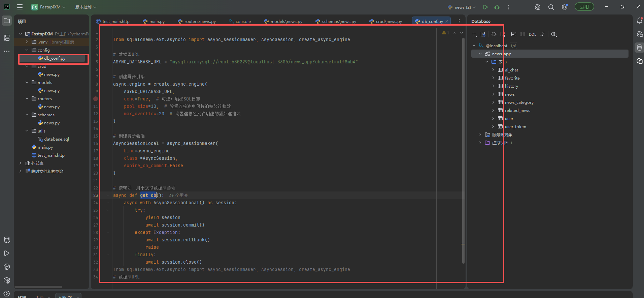The height and width of the screenshot is (298, 644).
Task: Open the Structure tool window
Action: 7,38
